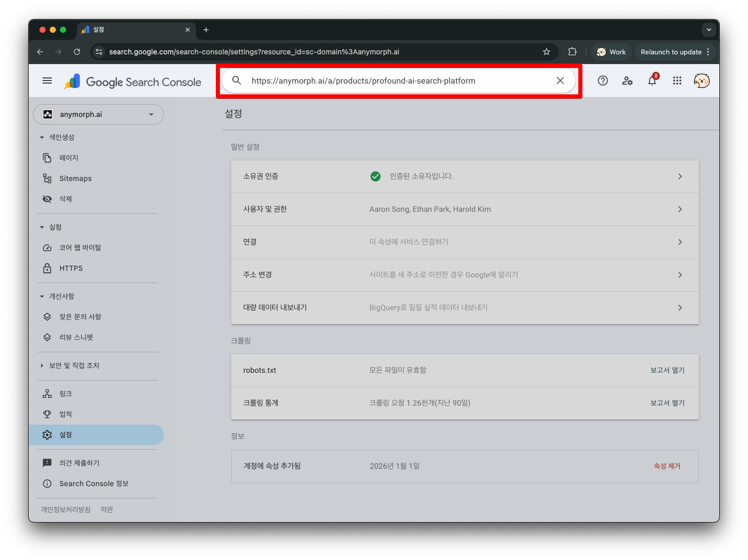Screen dimensions: 748x560
Task: Open the Google apps grid
Action: tap(677, 81)
